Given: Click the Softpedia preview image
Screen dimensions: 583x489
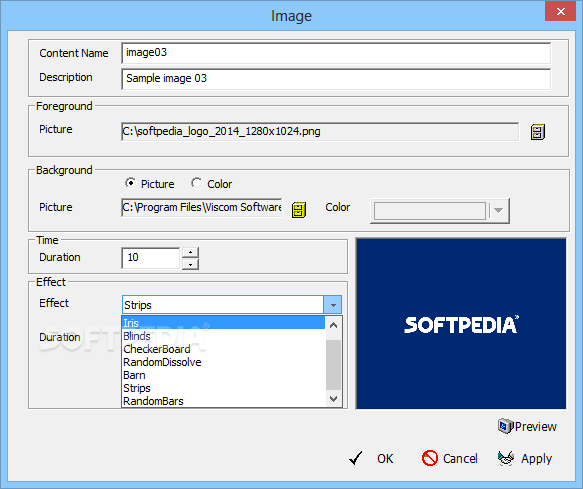Looking at the screenshot, I should pyautogui.click(x=461, y=324).
